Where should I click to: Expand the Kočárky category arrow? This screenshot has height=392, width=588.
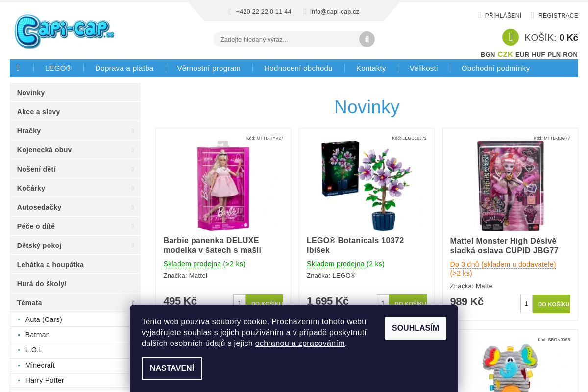coord(133,188)
